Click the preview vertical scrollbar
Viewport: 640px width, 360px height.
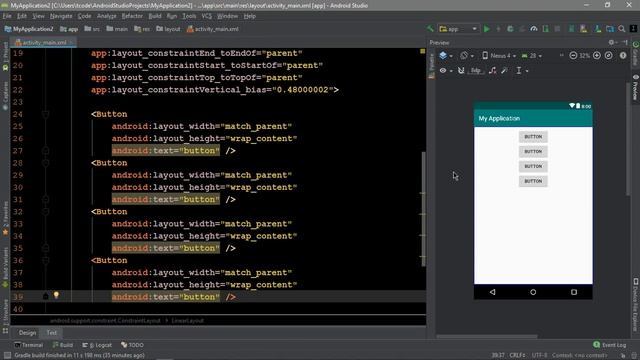(628, 139)
